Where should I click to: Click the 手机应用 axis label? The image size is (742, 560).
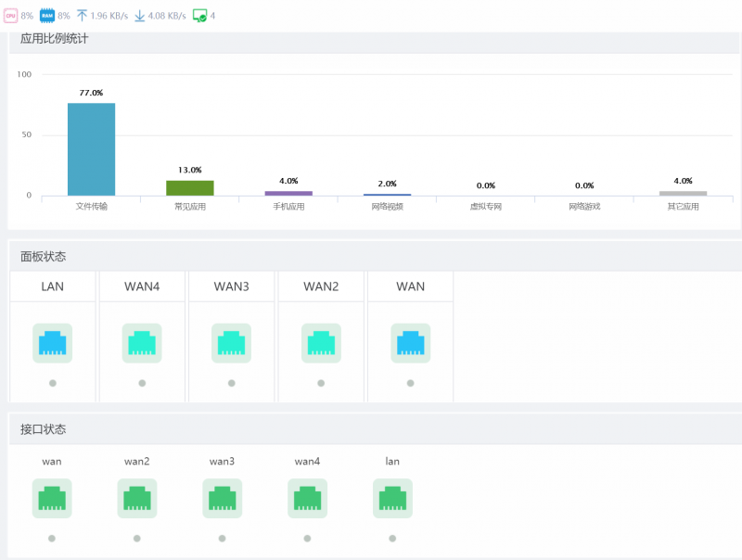(288, 207)
